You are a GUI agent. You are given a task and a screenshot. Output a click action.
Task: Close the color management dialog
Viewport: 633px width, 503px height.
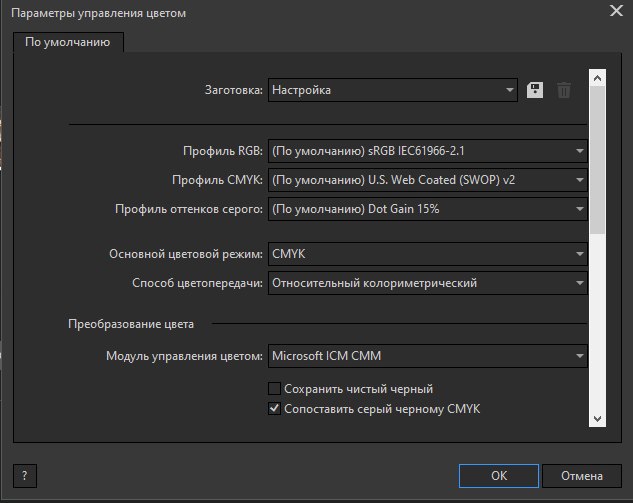tap(616, 10)
